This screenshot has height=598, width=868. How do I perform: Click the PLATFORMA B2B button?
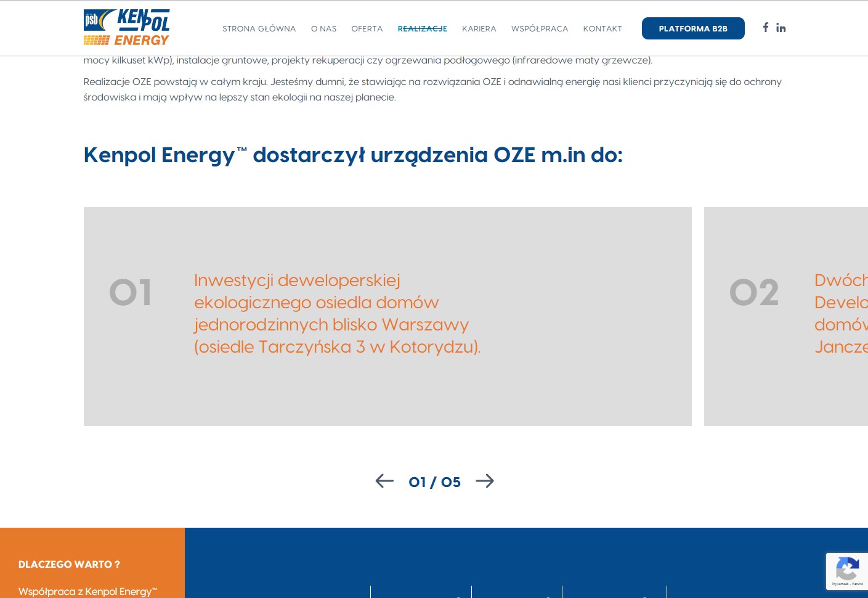click(693, 28)
